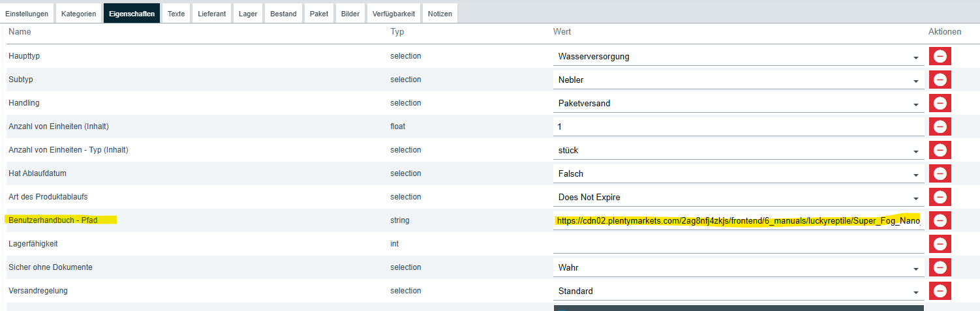Focus the empty Lagerfähigkeit value field
Image resolution: width=980 pixels, height=311 pixels.
coord(738,244)
